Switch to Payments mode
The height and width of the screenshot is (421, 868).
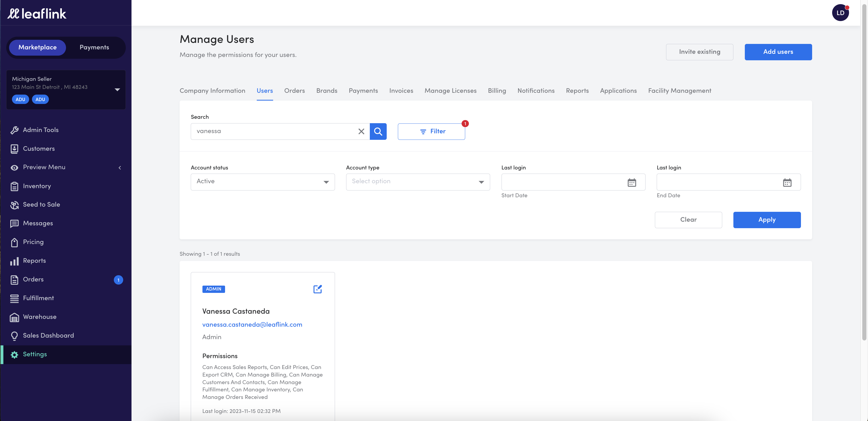point(94,47)
